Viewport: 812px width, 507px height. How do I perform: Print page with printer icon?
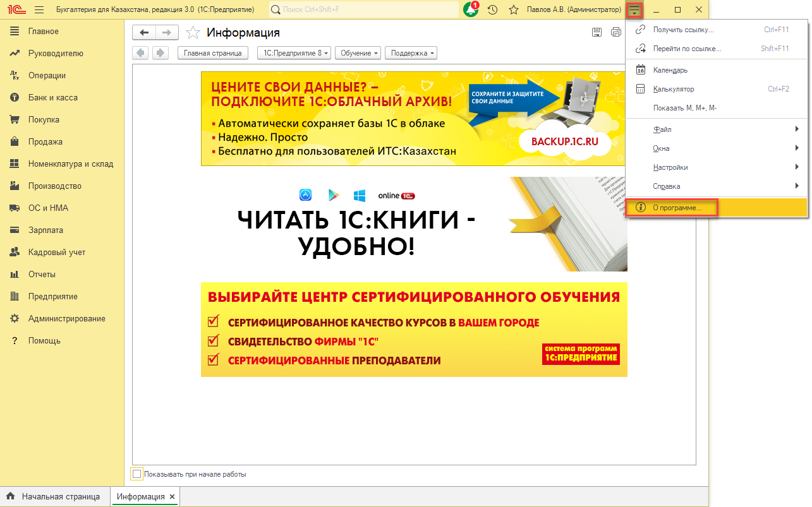(617, 33)
